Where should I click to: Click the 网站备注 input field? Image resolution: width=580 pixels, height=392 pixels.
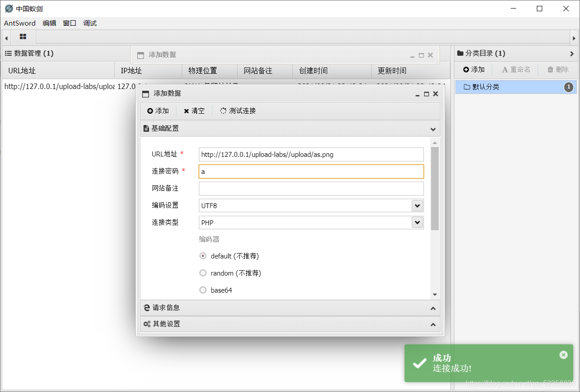coord(311,188)
